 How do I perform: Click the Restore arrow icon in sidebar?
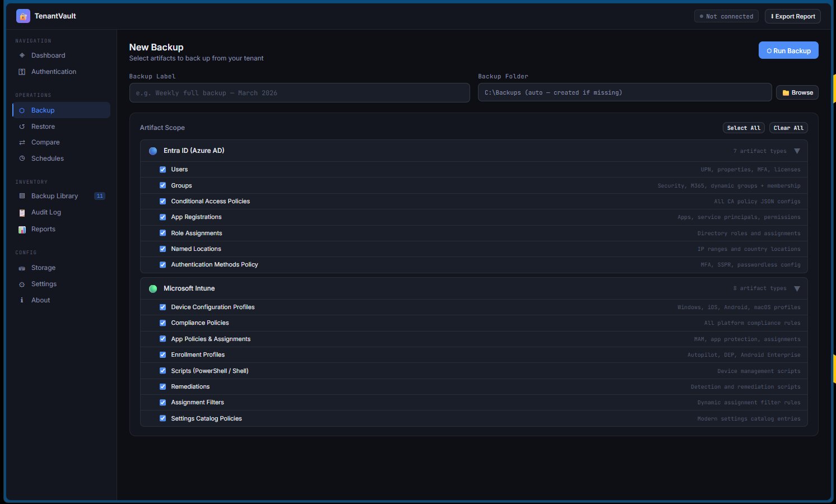(x=22, y=127)
